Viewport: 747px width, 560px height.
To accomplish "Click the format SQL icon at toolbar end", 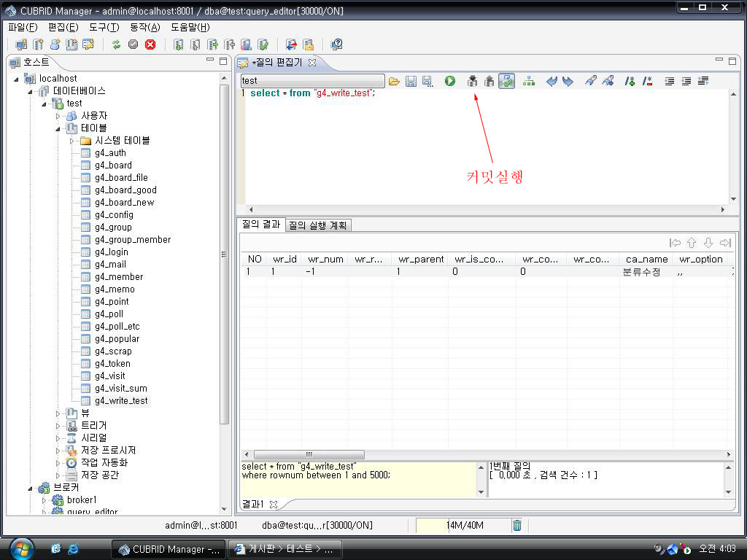I will 703,81.
